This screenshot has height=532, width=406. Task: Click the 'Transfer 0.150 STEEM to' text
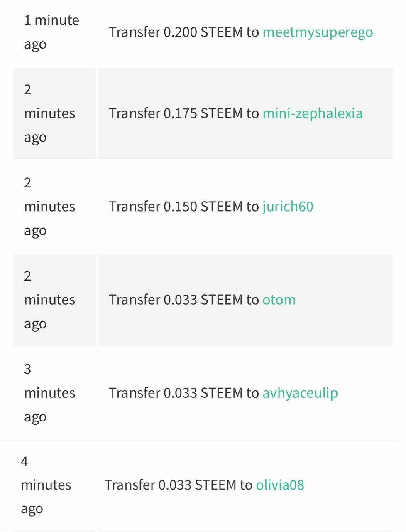184,207
